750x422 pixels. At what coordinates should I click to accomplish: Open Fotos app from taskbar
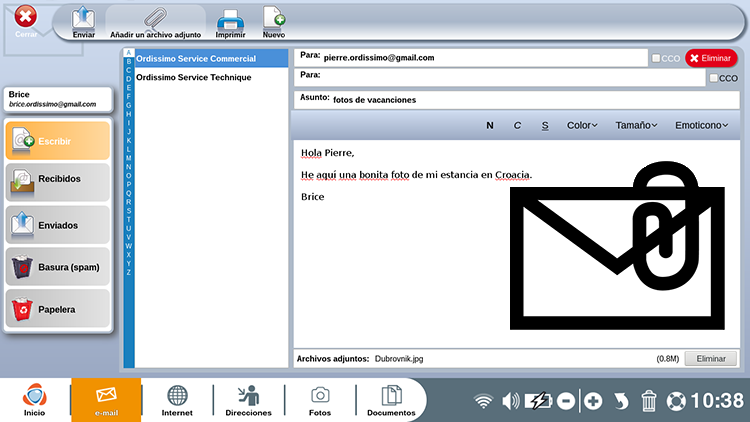(x=320, y=400)
